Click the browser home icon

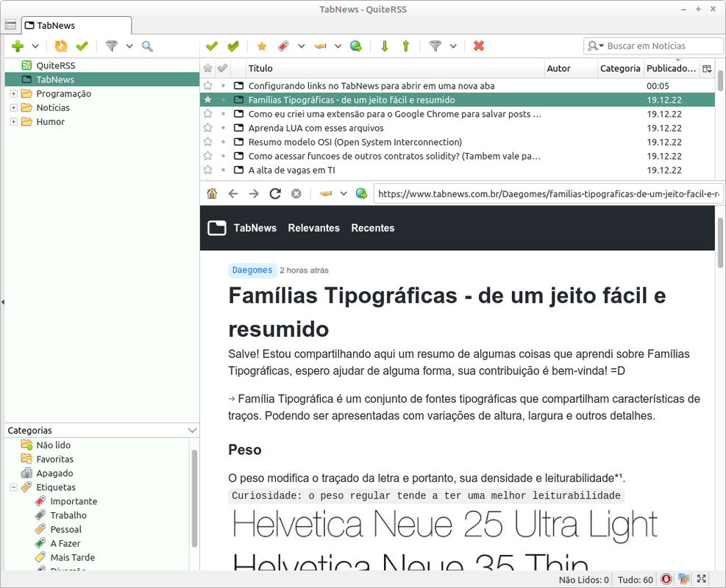coord(212,194)
